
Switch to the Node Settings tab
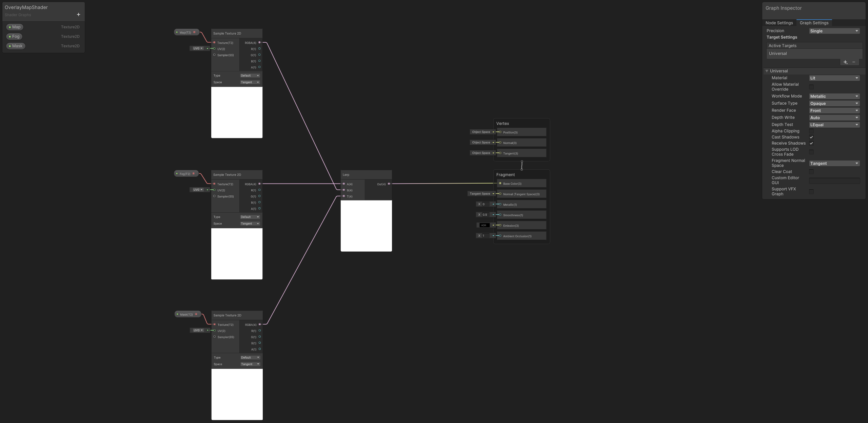[x=779, y=23]
